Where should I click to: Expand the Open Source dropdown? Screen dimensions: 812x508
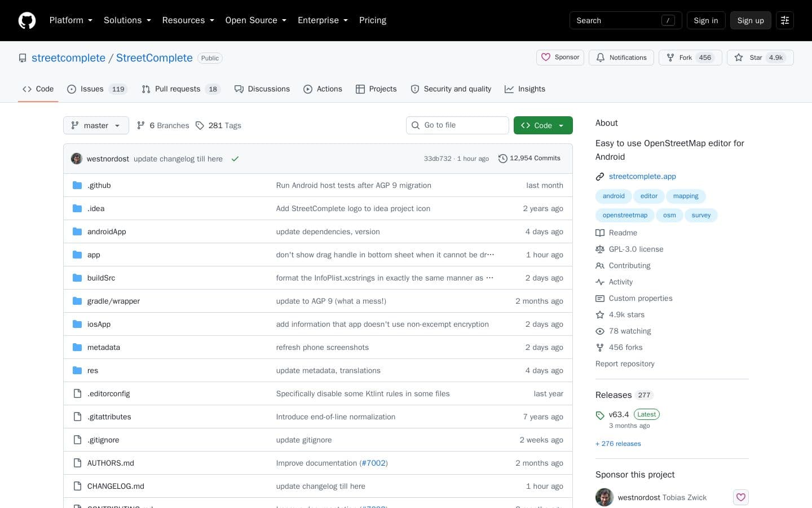pos(256,20)
